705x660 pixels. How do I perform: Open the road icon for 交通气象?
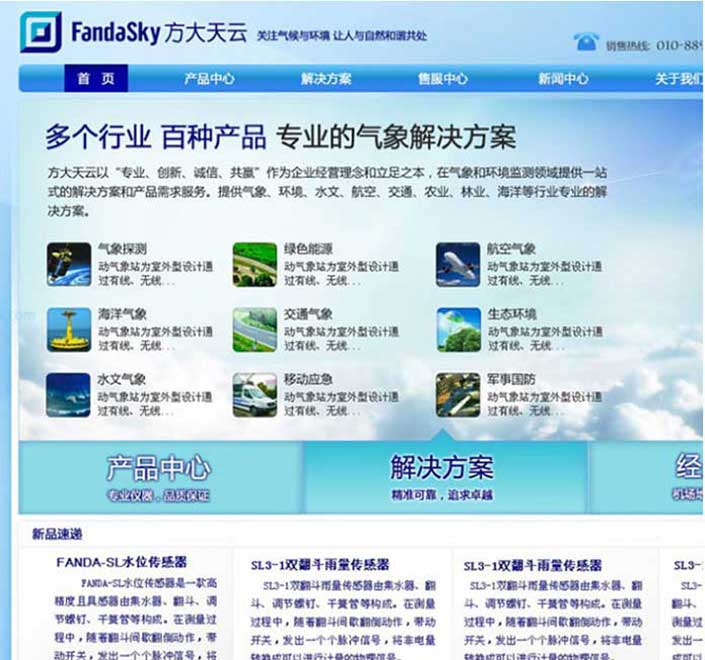click(255, 329)
